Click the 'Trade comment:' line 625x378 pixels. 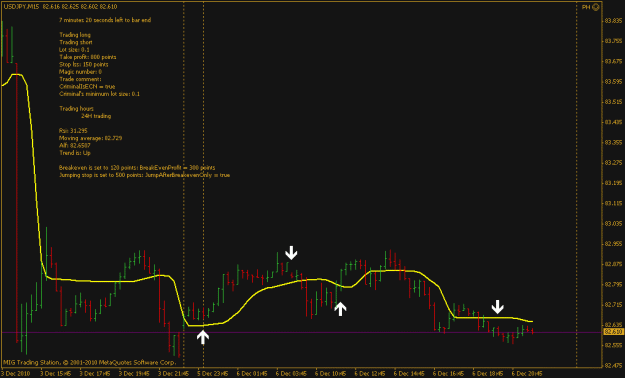(80, 79)
